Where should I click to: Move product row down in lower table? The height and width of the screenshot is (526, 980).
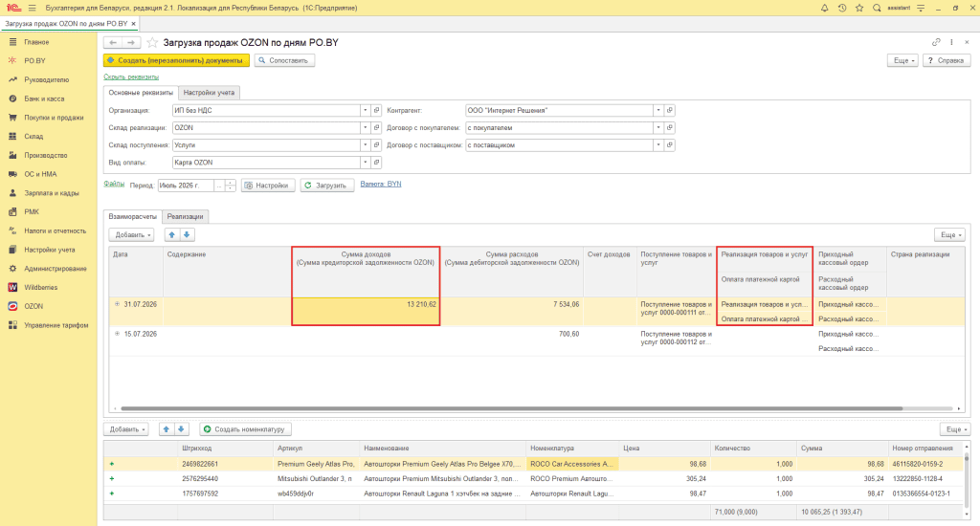click(181, 429)
